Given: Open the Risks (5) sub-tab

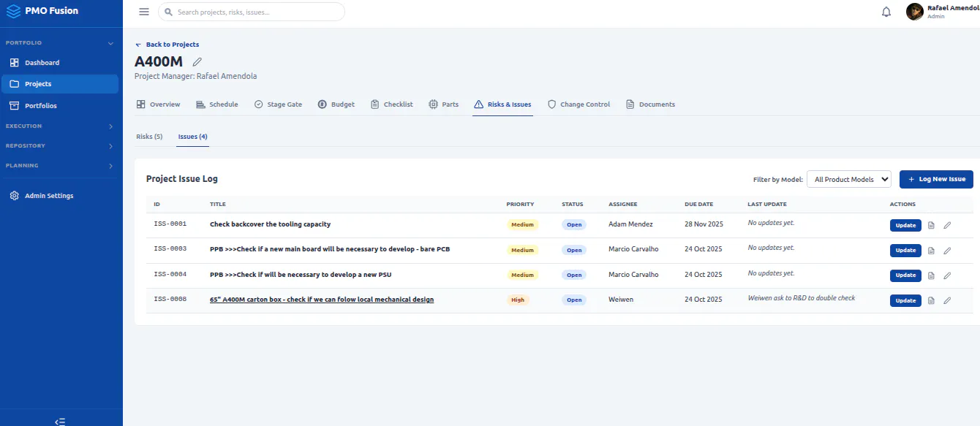Looking at the screenshot, I should pos(149,137).
